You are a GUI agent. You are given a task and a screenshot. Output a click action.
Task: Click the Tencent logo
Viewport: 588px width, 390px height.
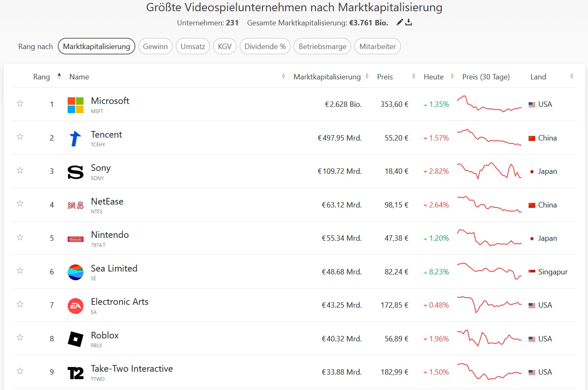(76, 138)
